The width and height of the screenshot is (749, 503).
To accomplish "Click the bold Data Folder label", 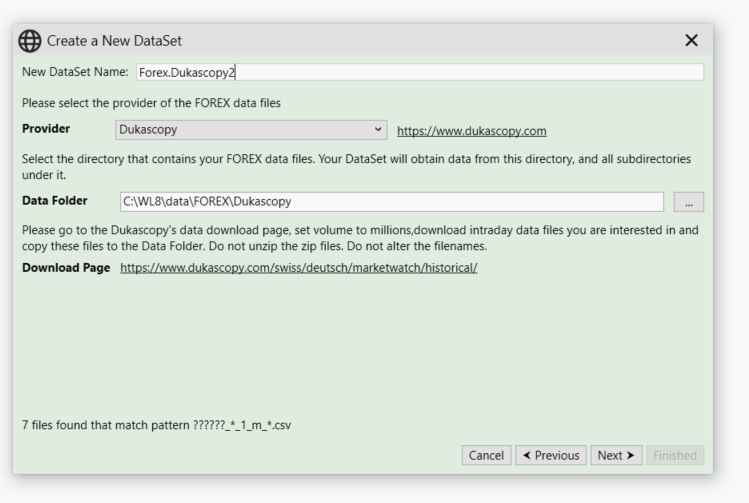I will pyautogui.click(x=54, y=201).
